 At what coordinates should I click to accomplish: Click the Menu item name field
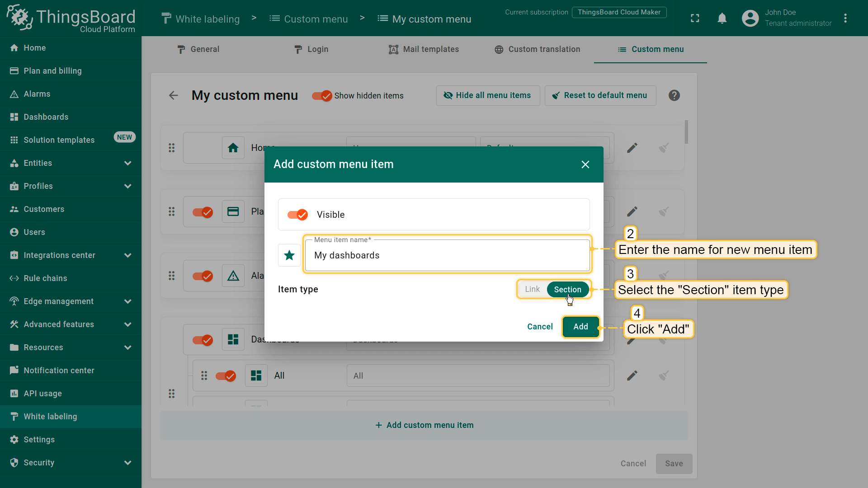pos(448,256)
